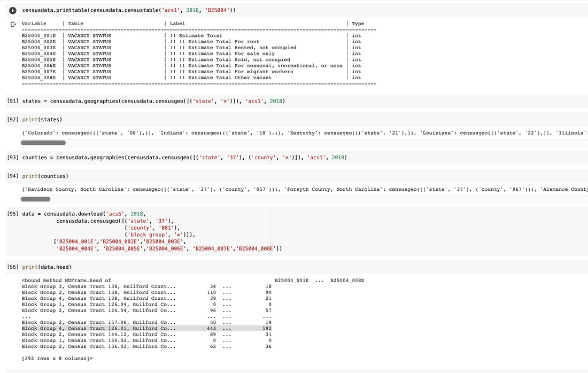This screenshot has height=373, width=588.
Task: Select the printtable code cell input
Action: pyautogui.click(x=296, y=10)
